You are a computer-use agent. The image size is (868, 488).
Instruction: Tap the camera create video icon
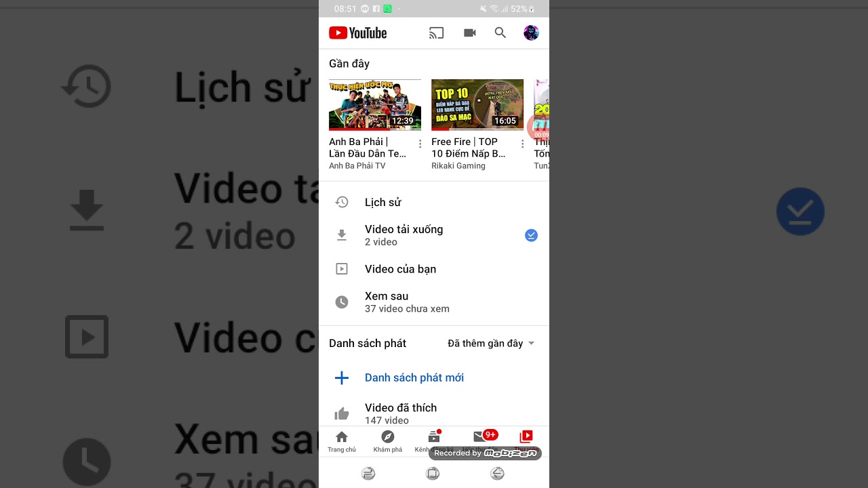469,33
